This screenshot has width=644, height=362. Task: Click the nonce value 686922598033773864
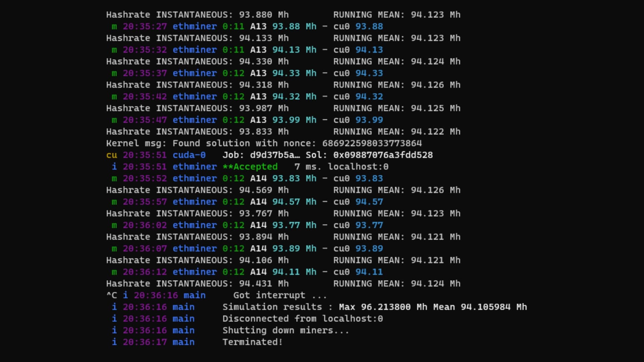click(x=372, y=143)
